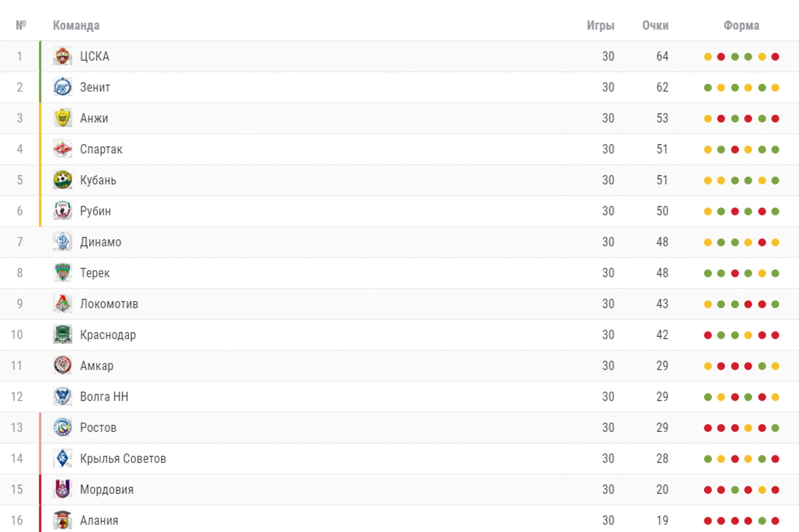Click the Локомотив club logo

62,304
